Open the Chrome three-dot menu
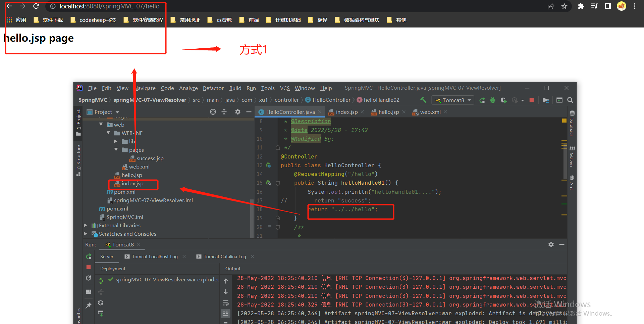 [635, 6]
